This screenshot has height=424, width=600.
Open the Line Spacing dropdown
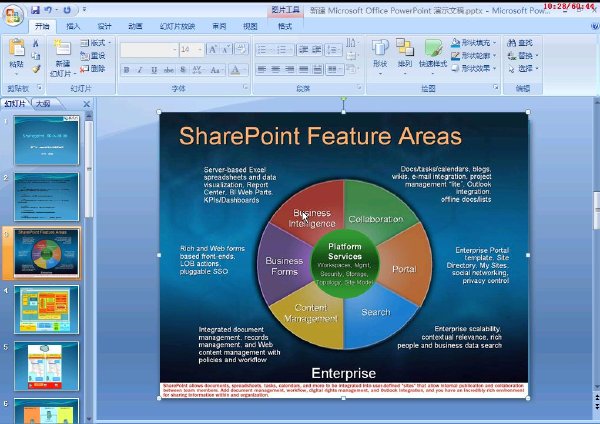[x=333, y=49]
